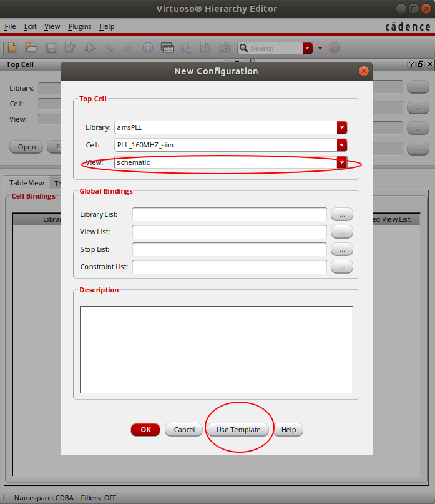
Task: Click the glasses icon in the toolbar
Action: (90, 48)
